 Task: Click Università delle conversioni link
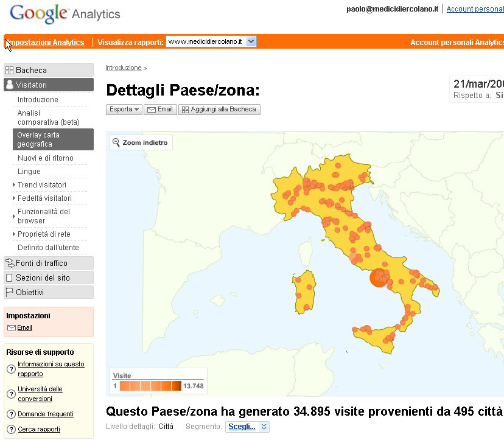point(40,394)
